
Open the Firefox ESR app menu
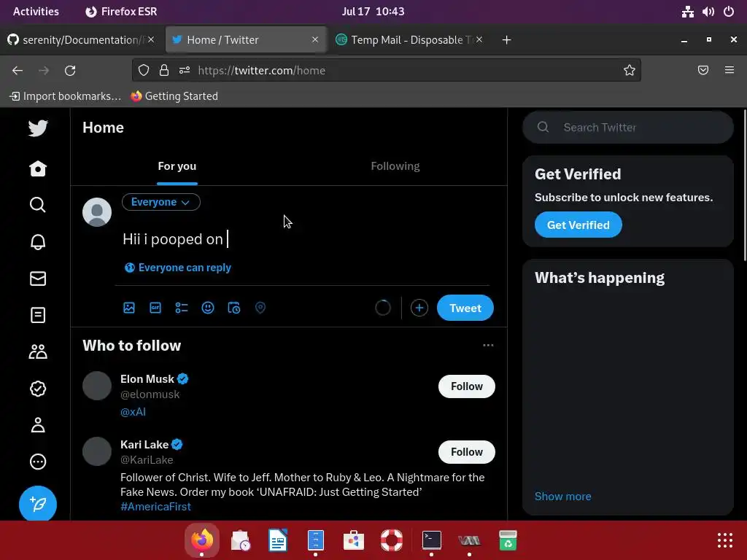[121, 12]
